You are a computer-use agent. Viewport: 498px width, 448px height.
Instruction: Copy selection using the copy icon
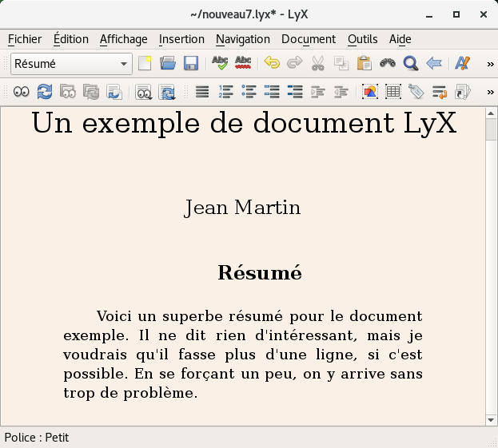point(341,63)
